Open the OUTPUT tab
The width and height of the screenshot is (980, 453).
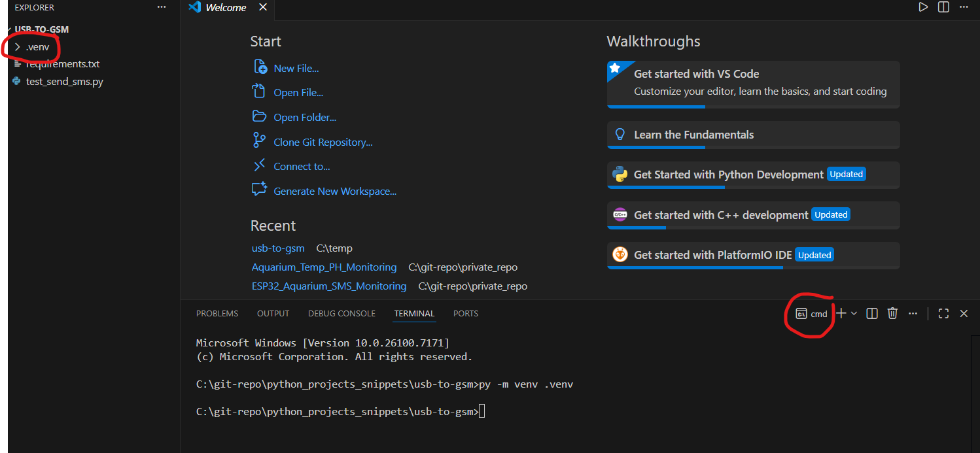tap(273, 314)
